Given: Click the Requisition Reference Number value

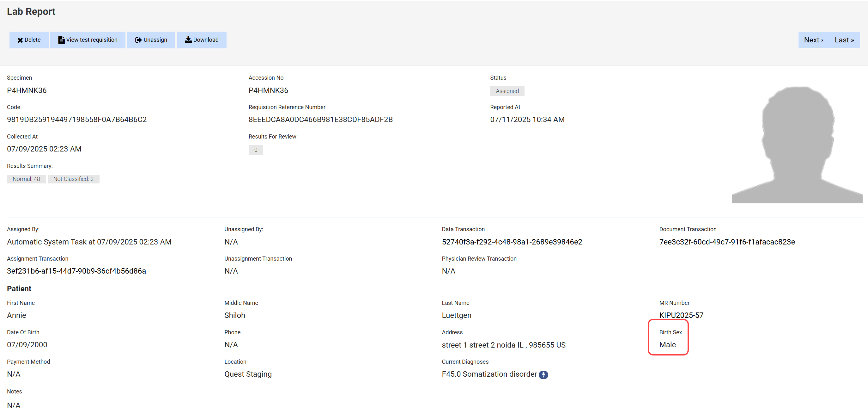Looking at the screenshot, I should coord(320,119).
